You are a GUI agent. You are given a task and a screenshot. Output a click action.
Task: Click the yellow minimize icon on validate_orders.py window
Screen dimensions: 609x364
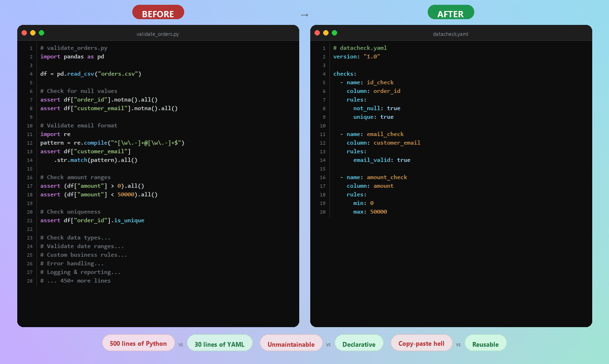point(33,33)
